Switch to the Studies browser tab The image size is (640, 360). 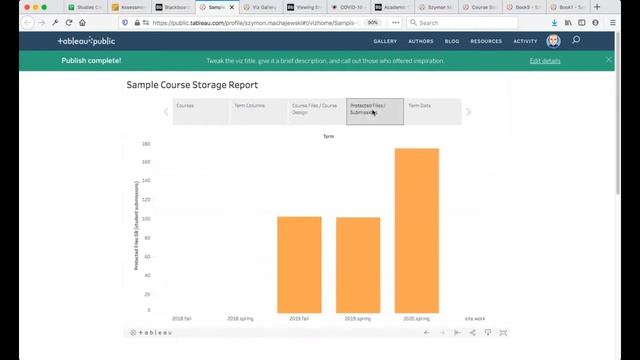pos(85,7)
